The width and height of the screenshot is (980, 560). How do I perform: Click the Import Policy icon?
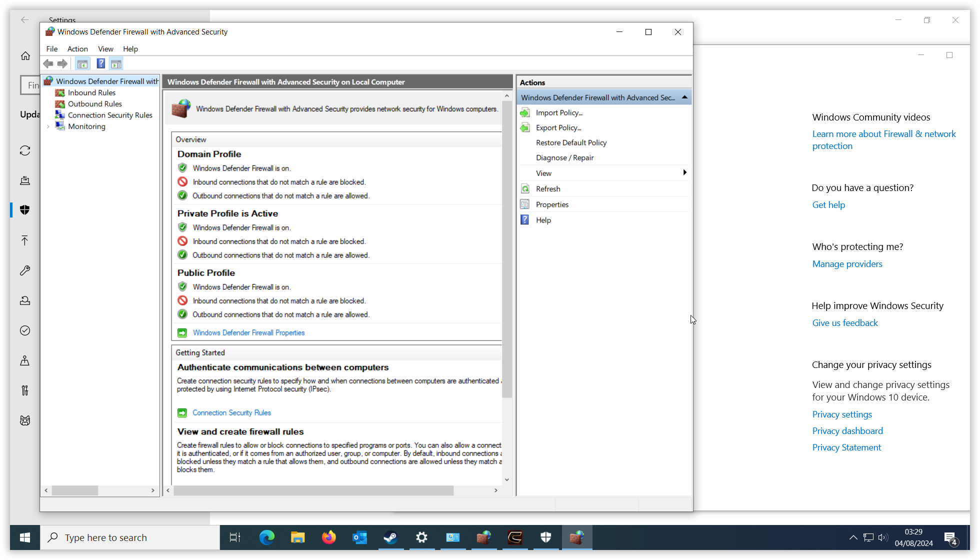(x=525, y=112)
